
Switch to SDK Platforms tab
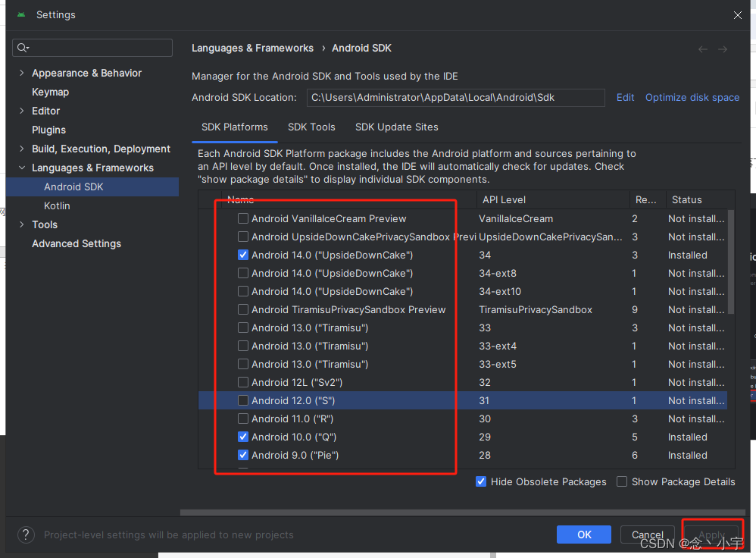point(234,127)
